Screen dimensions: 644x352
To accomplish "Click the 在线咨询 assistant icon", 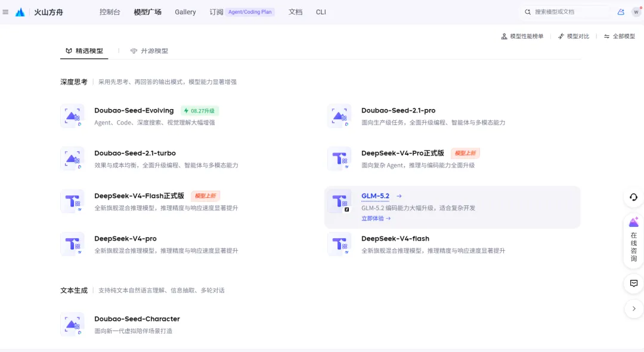I will click(x=634, y=223).
